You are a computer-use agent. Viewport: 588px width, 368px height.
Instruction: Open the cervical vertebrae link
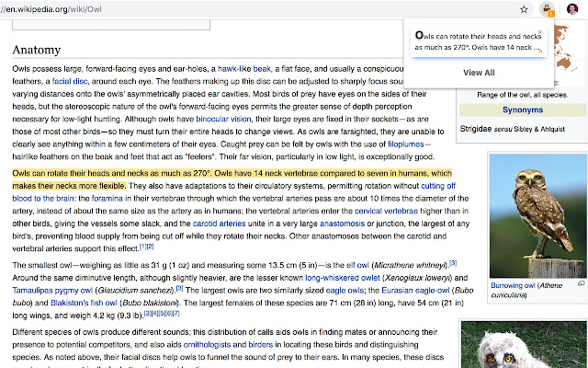tap(386, 211)
